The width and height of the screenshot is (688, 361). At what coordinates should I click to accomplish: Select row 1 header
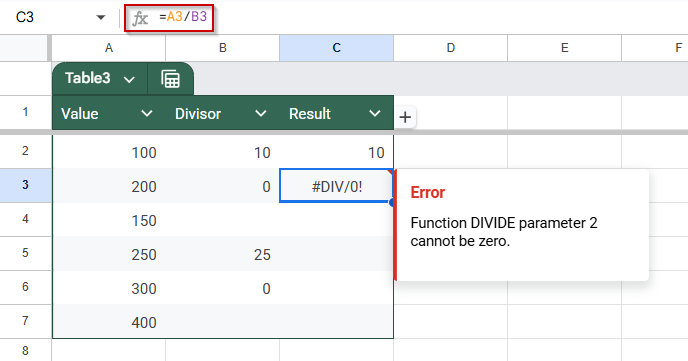(25, 112)
